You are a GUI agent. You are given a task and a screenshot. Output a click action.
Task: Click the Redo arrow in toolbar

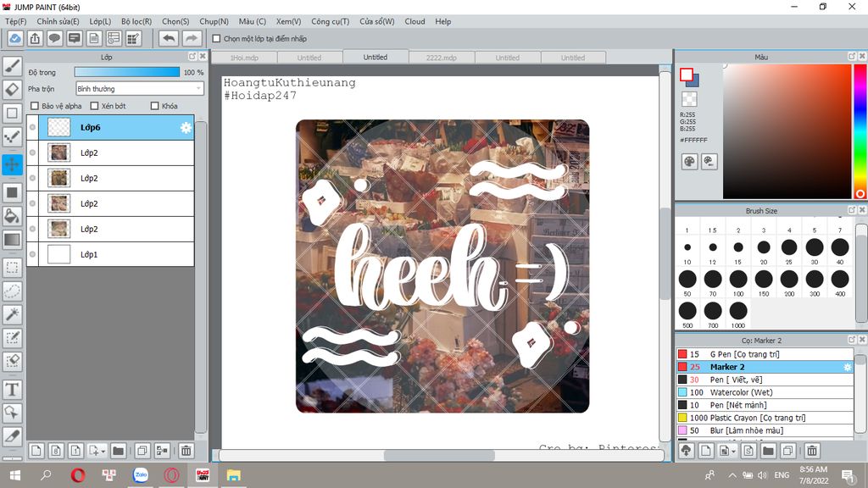191,38
